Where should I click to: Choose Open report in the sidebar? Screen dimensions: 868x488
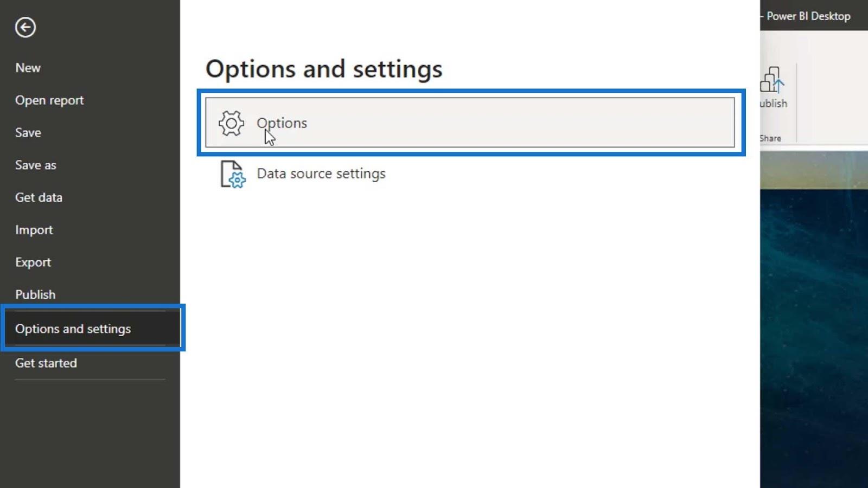(49, 100)
